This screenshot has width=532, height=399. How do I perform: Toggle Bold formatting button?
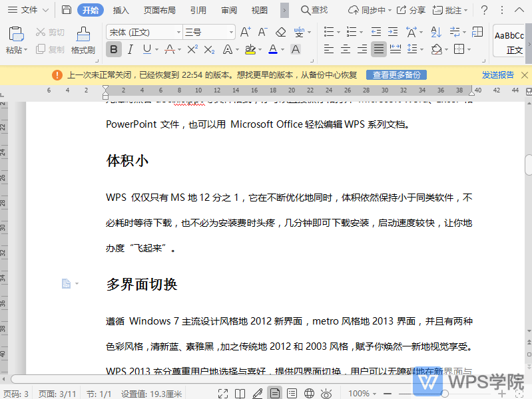[114, 49]
